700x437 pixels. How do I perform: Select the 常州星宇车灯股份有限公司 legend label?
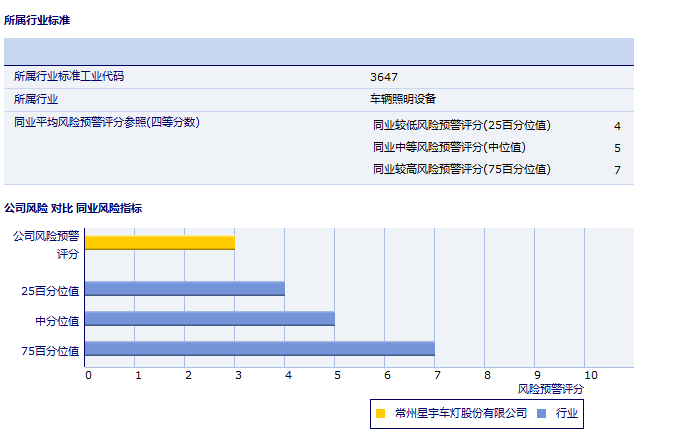click(460, 413)
